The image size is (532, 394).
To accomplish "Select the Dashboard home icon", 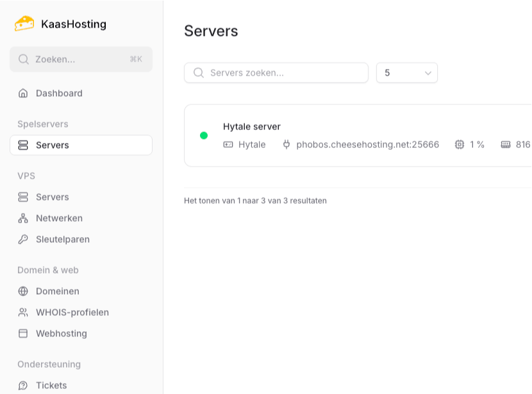I will tap(23, 93).
